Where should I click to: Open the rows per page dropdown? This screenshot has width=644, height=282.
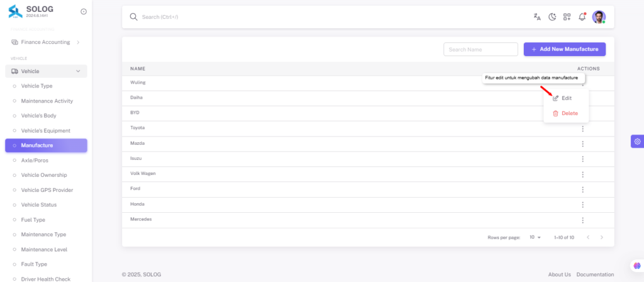click(x=535, y=237)
